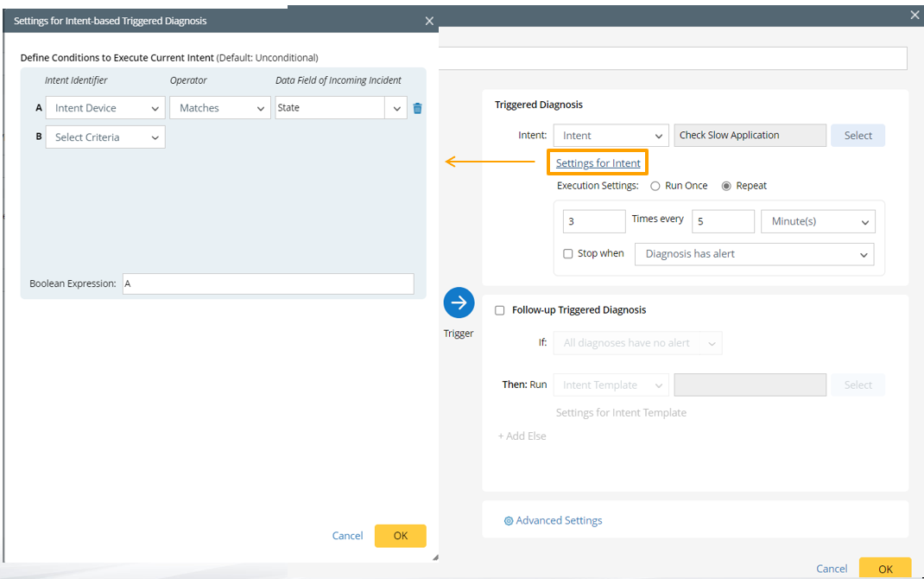
Task: Expand the Diagnosis has alert dropdown
Action: [753, 254]
